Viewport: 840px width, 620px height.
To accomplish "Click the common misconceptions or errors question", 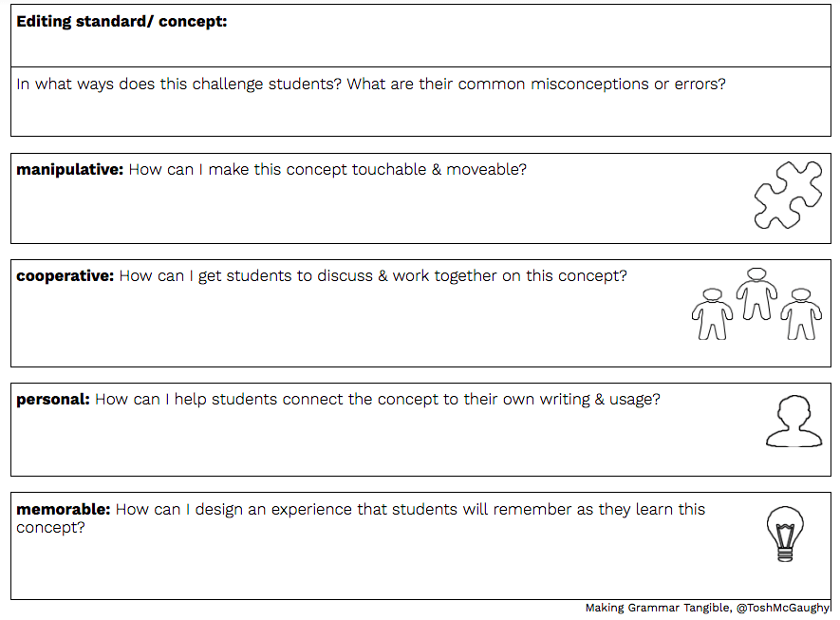I will (371, 84).
